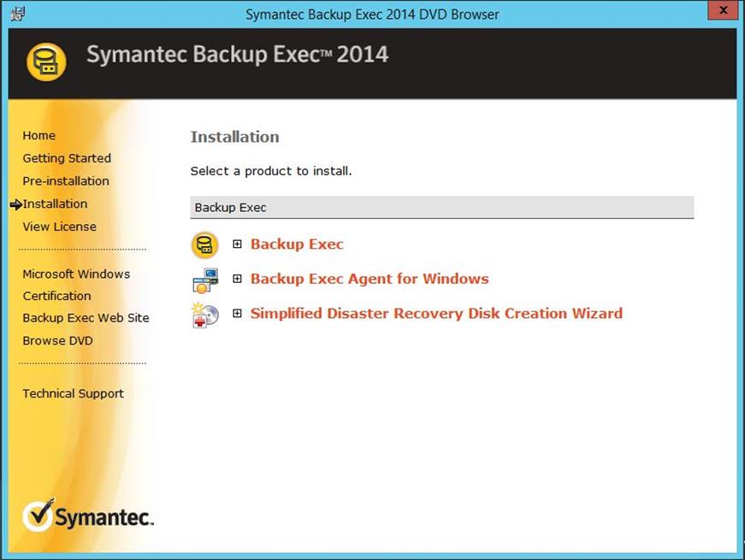Select Browse DVD in the sidebar
This screenshot has height=560, width=745.
click(57, 340)
